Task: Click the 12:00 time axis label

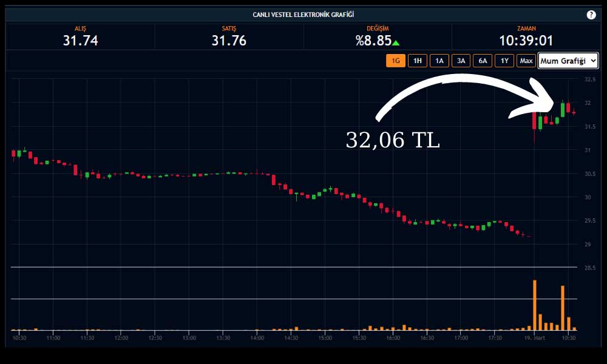Action: [121, 338]
